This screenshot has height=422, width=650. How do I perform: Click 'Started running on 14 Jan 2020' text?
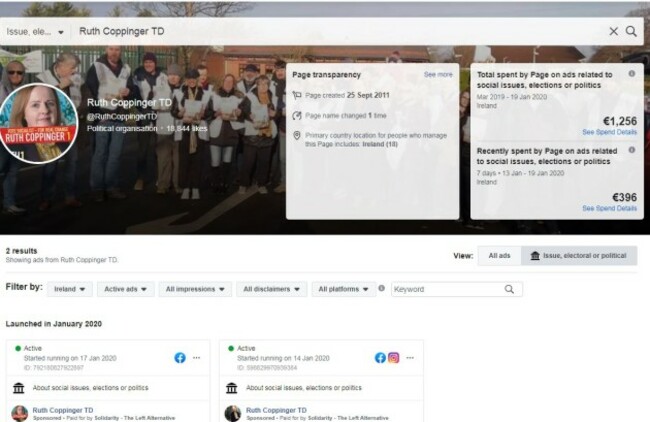pyautogui.click(x=283, y=358)
